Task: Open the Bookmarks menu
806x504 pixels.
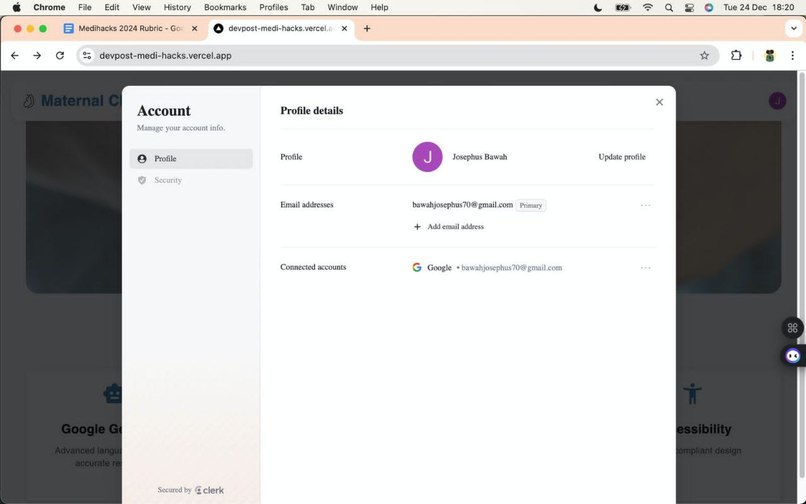Action: 225,7
